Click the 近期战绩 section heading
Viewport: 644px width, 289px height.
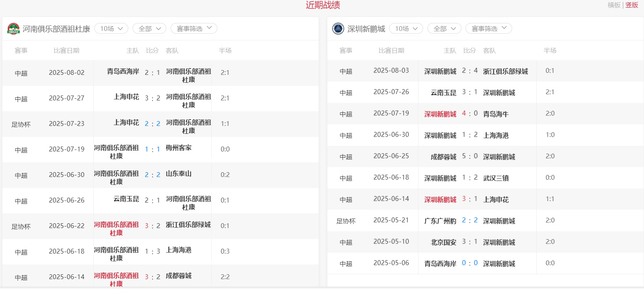point(323,5)
